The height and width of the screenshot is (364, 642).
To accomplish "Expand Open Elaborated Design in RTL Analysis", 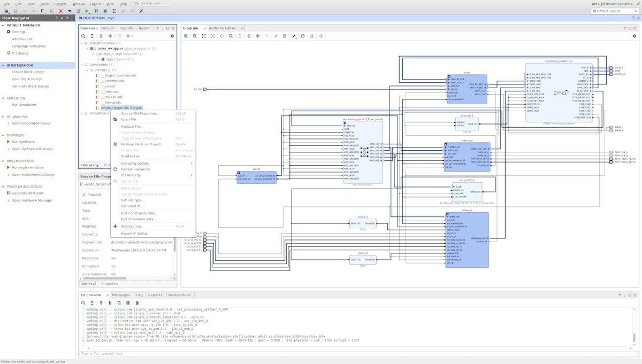I will pos(8,123).
